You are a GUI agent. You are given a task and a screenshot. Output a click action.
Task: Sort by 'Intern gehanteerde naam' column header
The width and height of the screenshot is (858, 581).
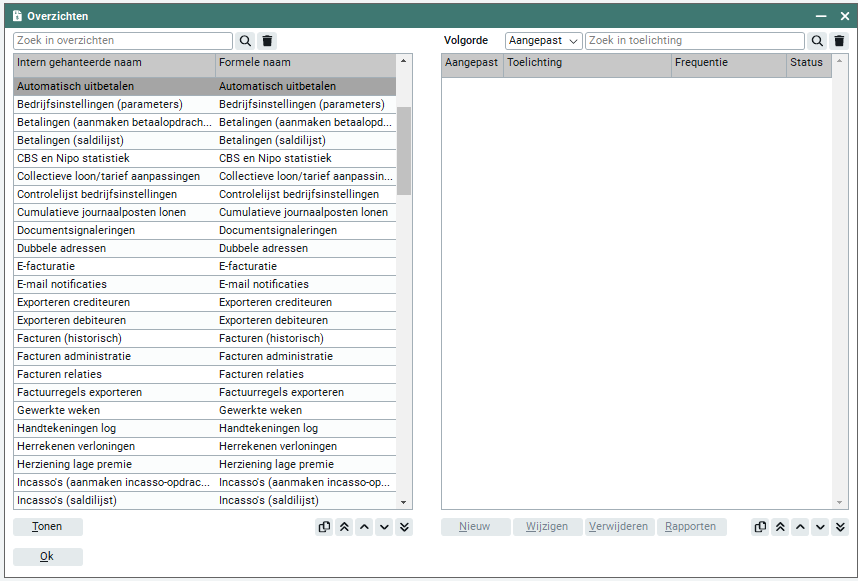click(114, 63)
